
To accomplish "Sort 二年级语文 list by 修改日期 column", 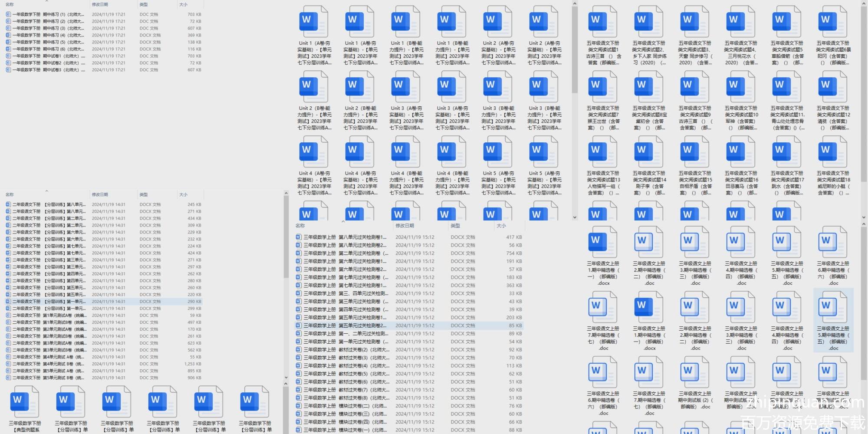I will click(x=100, y=195).
